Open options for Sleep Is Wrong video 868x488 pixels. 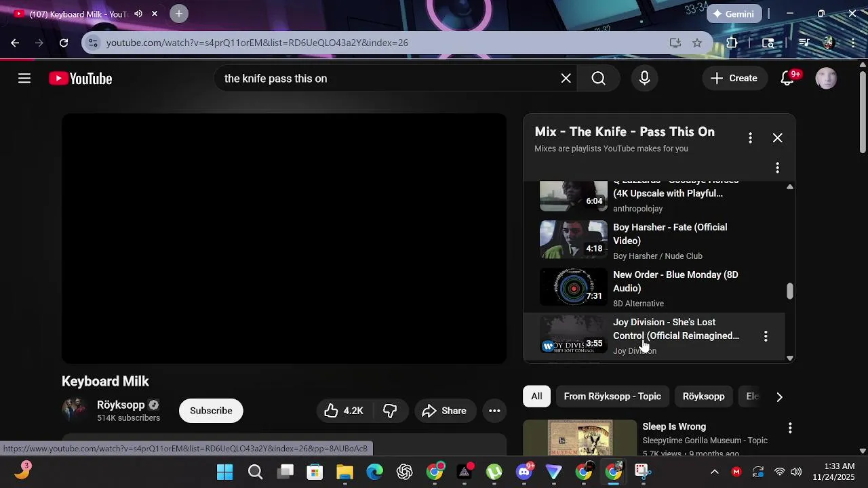790,428
